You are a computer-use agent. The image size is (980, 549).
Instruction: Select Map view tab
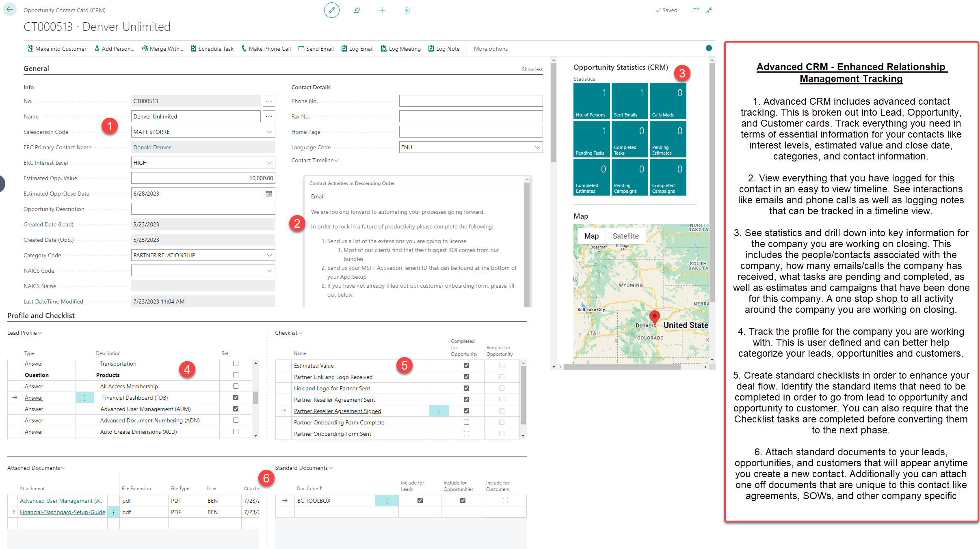point(591,236)
